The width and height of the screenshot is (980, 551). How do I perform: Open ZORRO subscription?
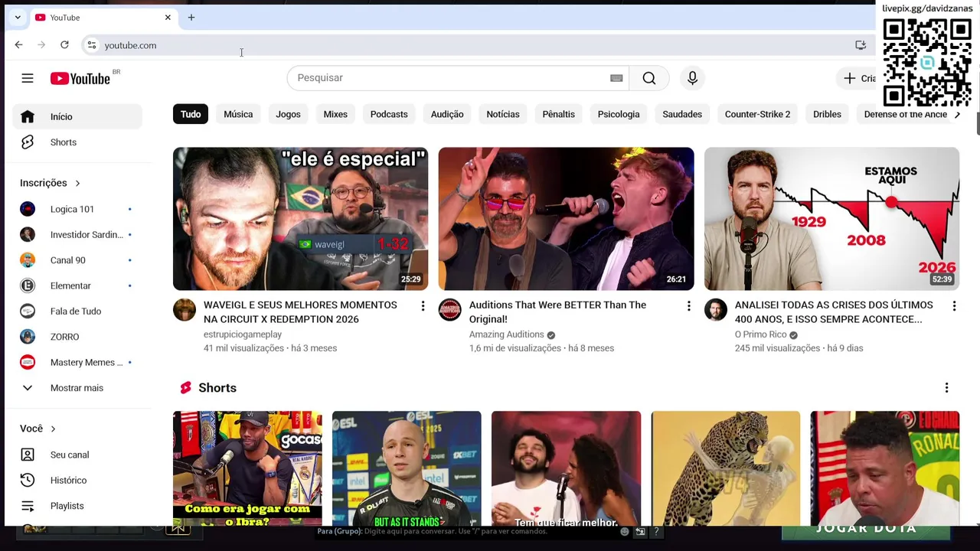coord(77,337)
